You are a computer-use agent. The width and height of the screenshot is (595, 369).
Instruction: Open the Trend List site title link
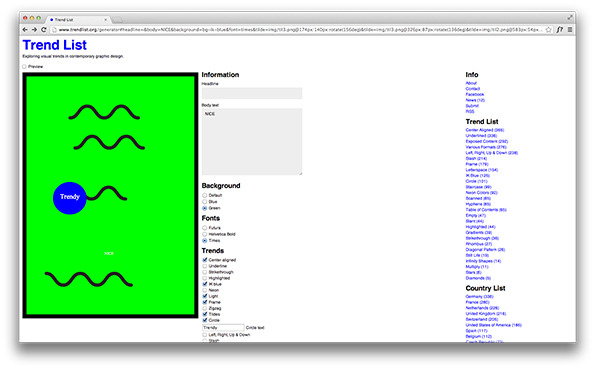click(x=55, y=45)
